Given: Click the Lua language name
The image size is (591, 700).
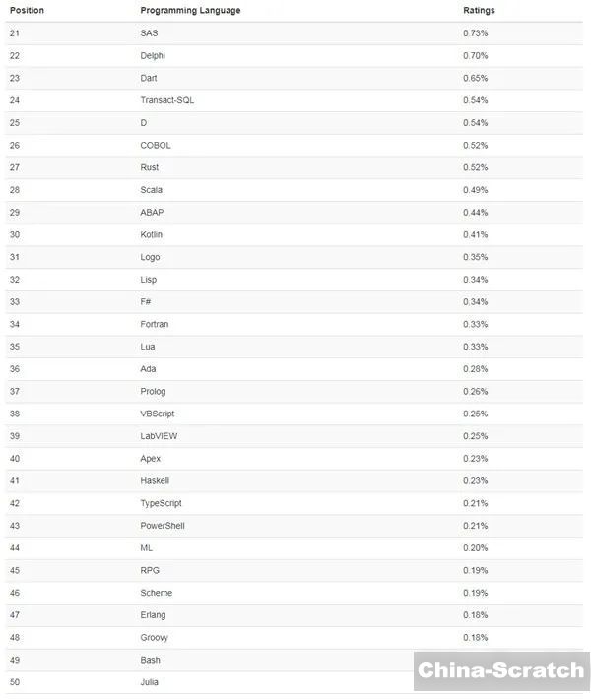Looking at the screenshot, I should pos(148,347).
